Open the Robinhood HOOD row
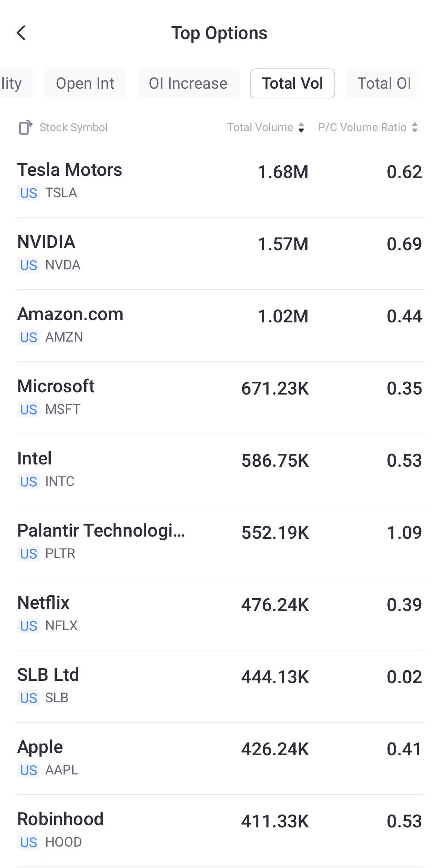The height and width of the screenshot is (868, 440). [220, 830]
